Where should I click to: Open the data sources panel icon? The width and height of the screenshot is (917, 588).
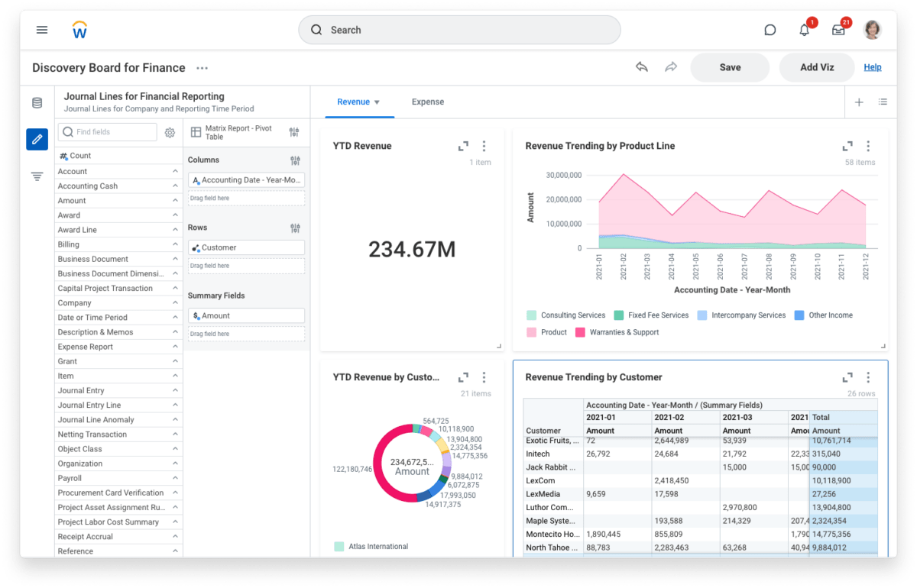point(37,102)
